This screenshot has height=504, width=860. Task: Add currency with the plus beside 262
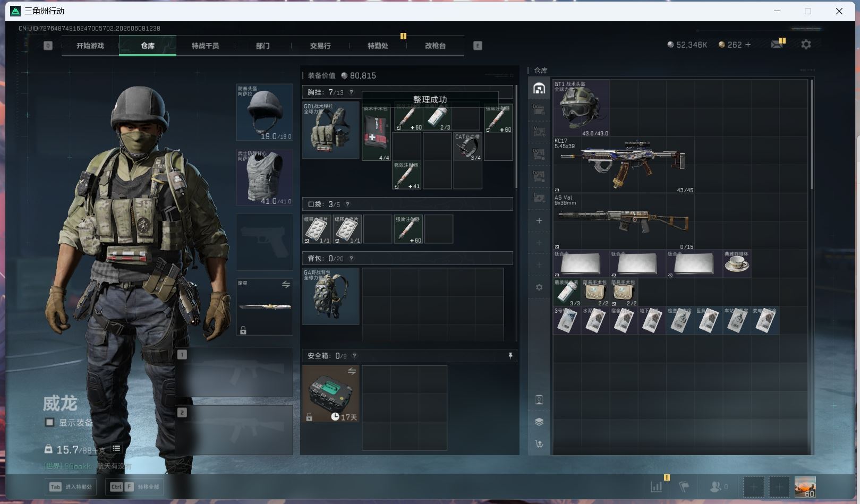[x=748, y=45]
